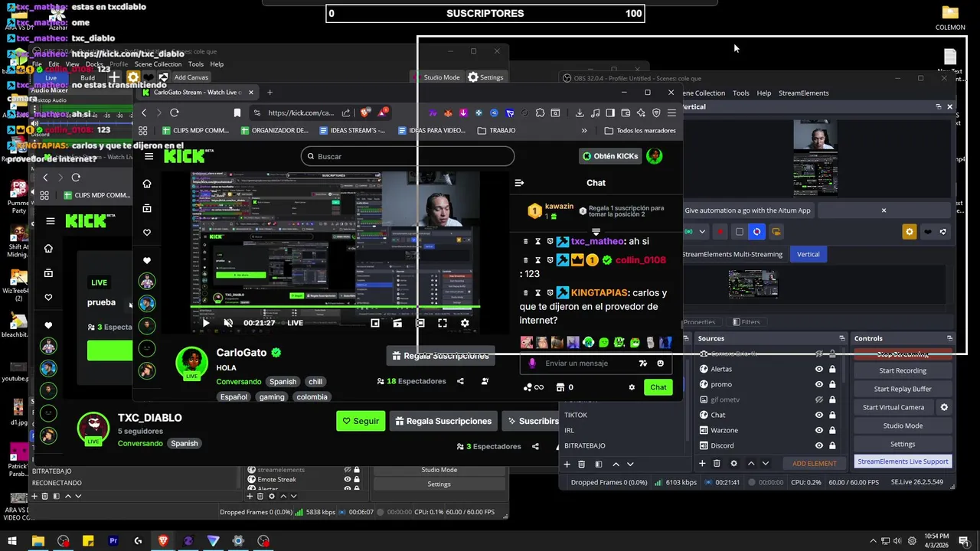This screenshot has height=551, width=980.
Task: Open source properties gear in Sources
Action: pyautogui.click(x=734, y=463)
